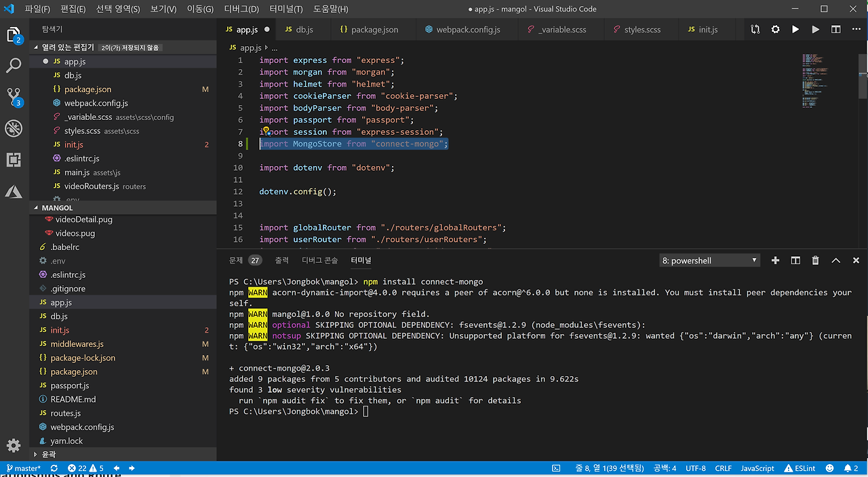Open editor more actions ellipsis
The width and height of the screenshot is (868, 477).
coord(856,30)
